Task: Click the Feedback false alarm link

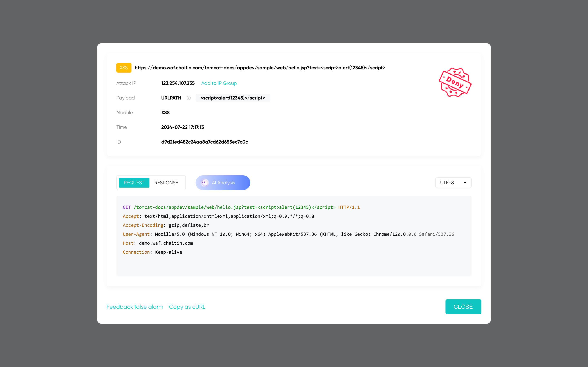Action: click(135, 306)
